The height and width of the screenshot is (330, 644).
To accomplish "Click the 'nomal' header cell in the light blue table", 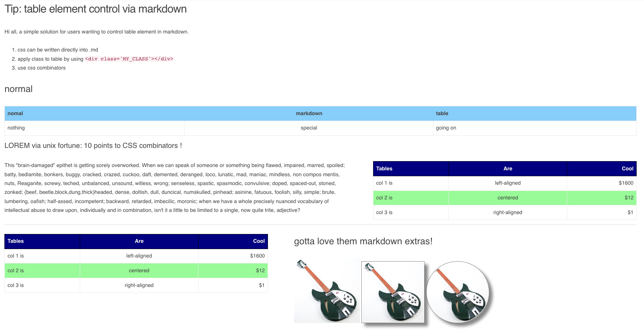I will [94, 113].
